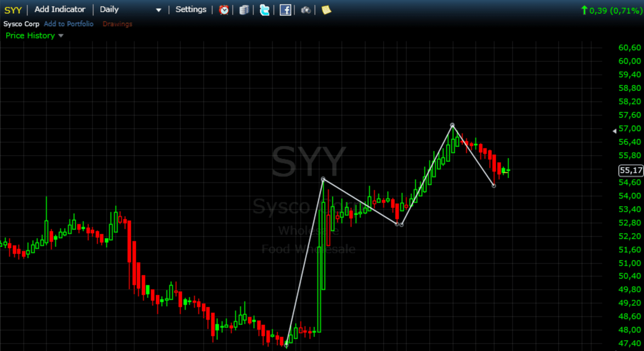Open the database stack data icon
Viewport: 644px width, 351px height.
tap(244, 10)
